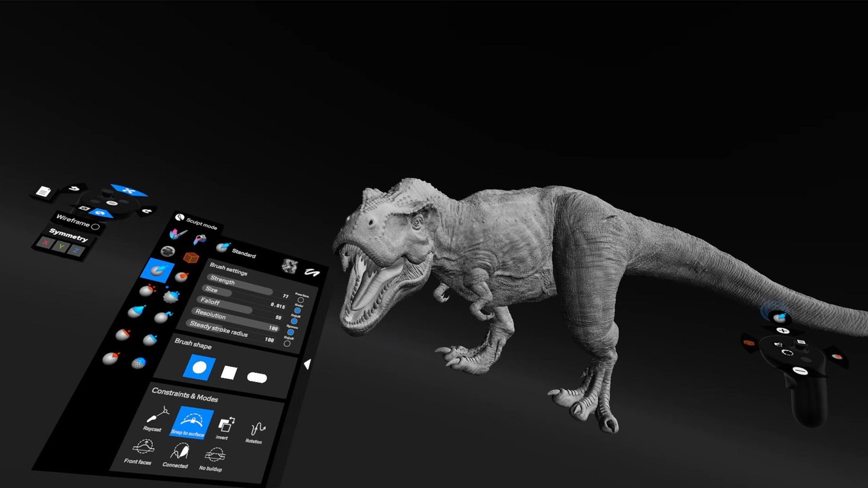Toggle X-axis symmetry
Screen dimensions: 868x488
click(44, 243)
